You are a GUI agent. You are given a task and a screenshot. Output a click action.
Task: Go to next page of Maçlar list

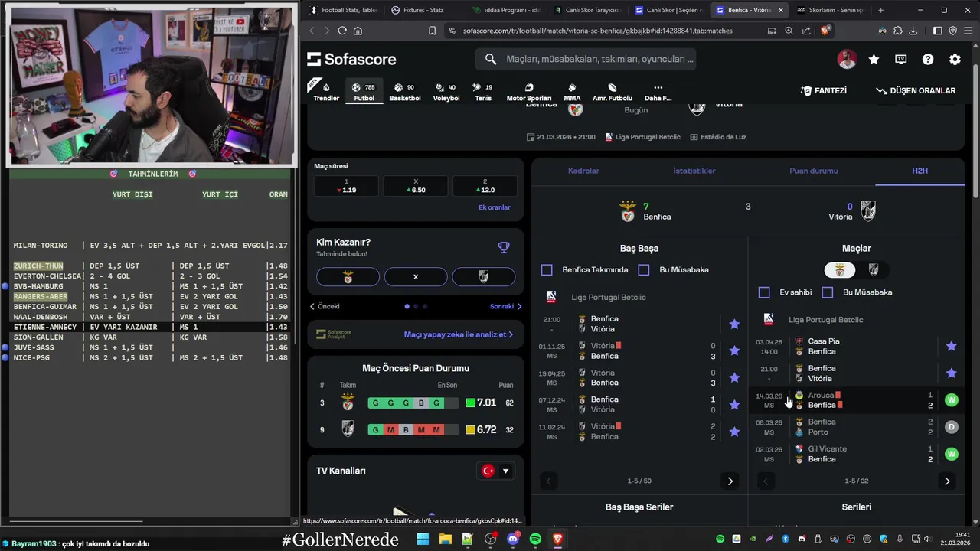point(947,481)
